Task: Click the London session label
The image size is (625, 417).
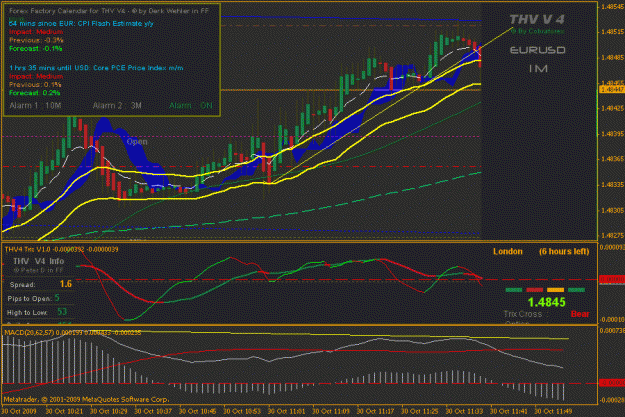Action: click(508, 252)
